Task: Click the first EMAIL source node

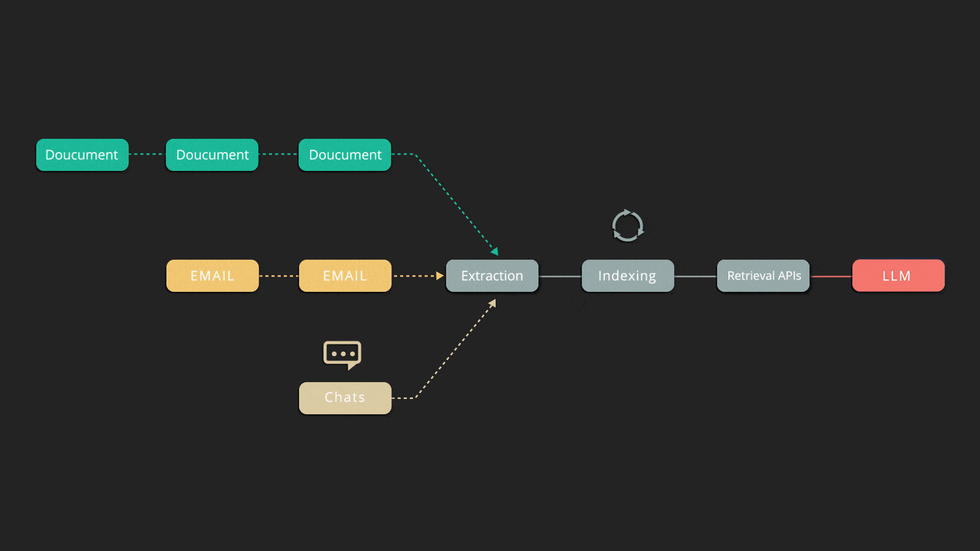Action: pyautogui.click(x=212, y=276)
